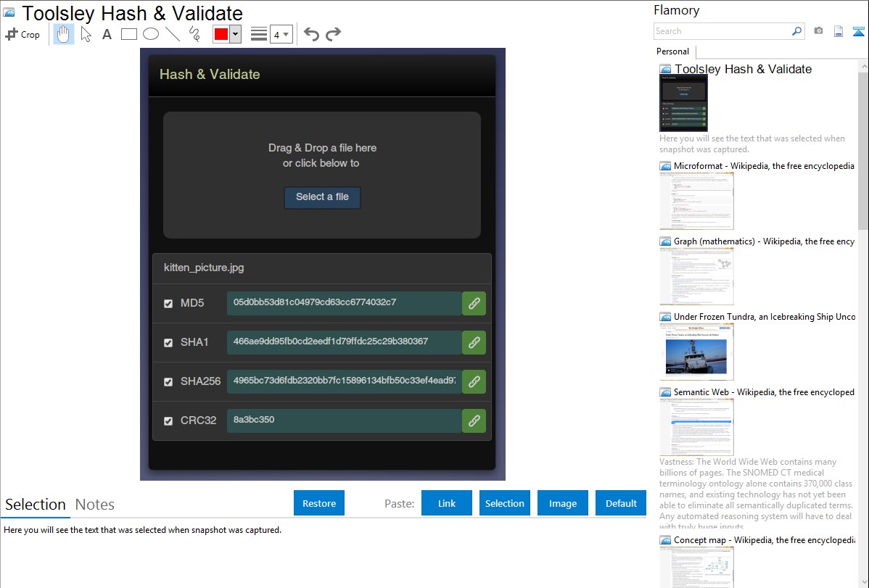Toggle the SHA256 checkbox
Viewport: 869px width, 588px height.
pos(168,382)
